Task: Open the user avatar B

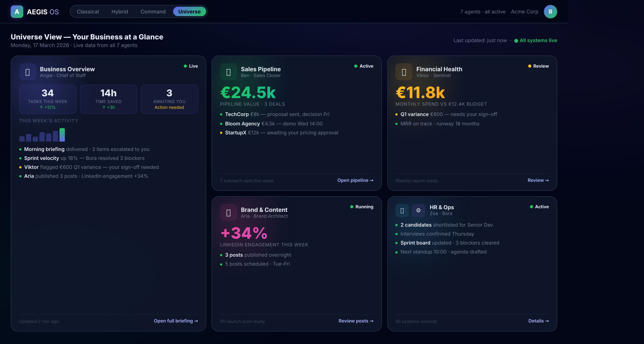Action: click(x=550, y=12)
